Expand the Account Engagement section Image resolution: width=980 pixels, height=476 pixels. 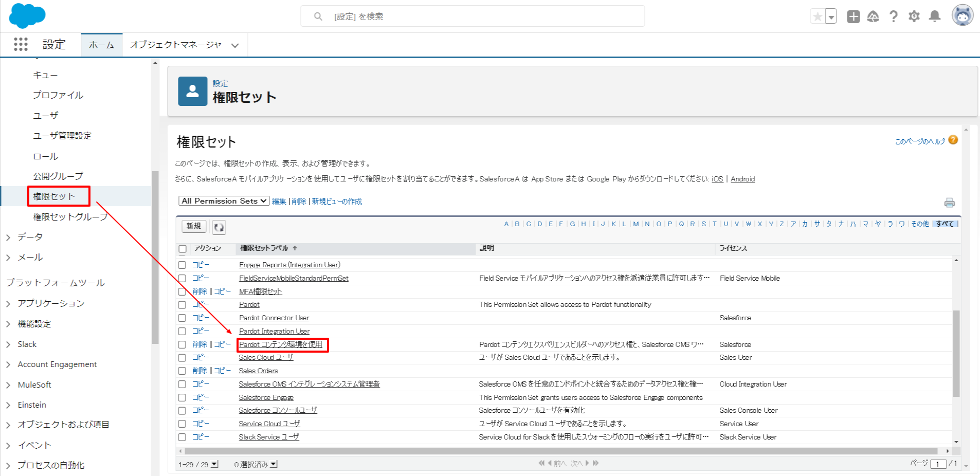click(8, 364)
